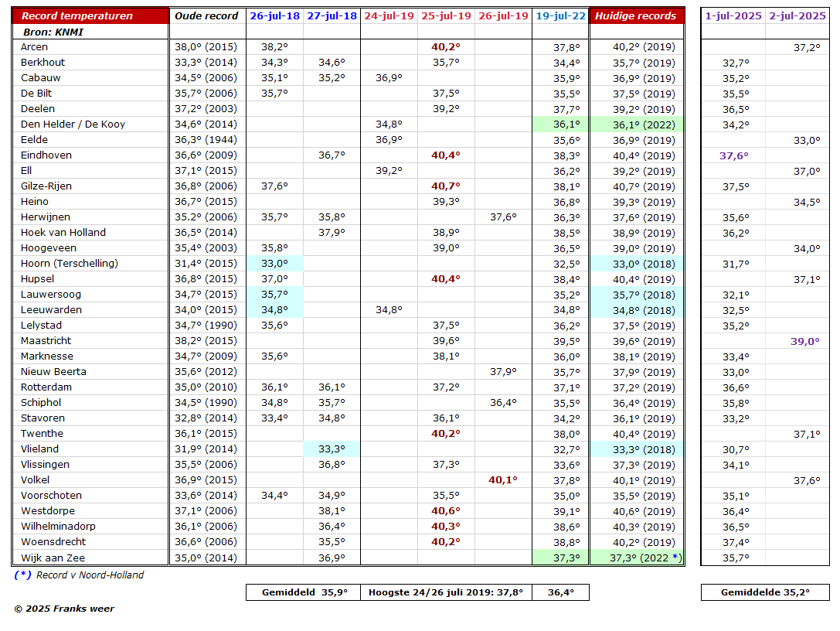Click the 'Wijk aan Zee' row label
Screen dimensions: 840x631
[x=53, y=558]
